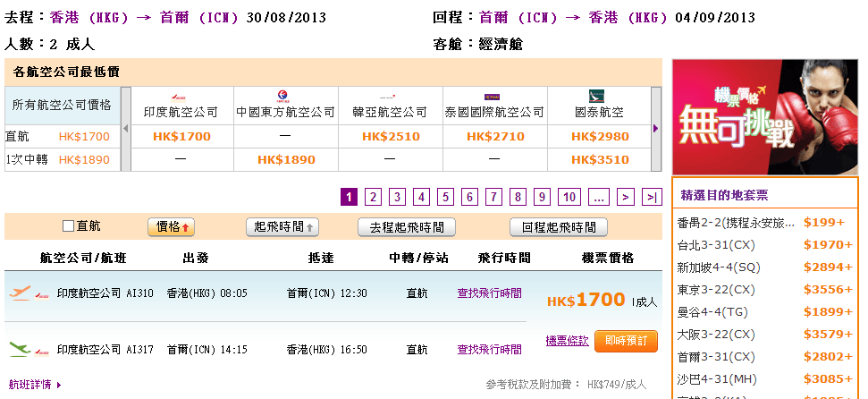The image size is (868, 399).
Task: Click returning flight AI317 airplane icon
Action: click(x=21, y=348)
